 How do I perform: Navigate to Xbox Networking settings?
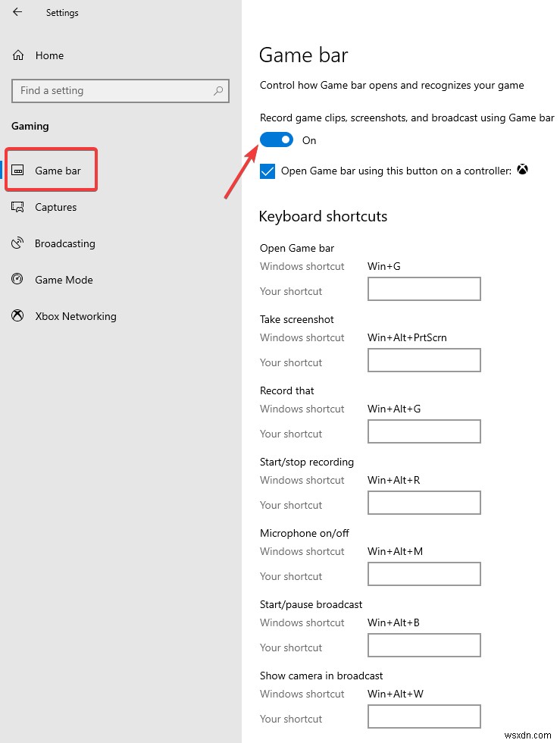75,315
